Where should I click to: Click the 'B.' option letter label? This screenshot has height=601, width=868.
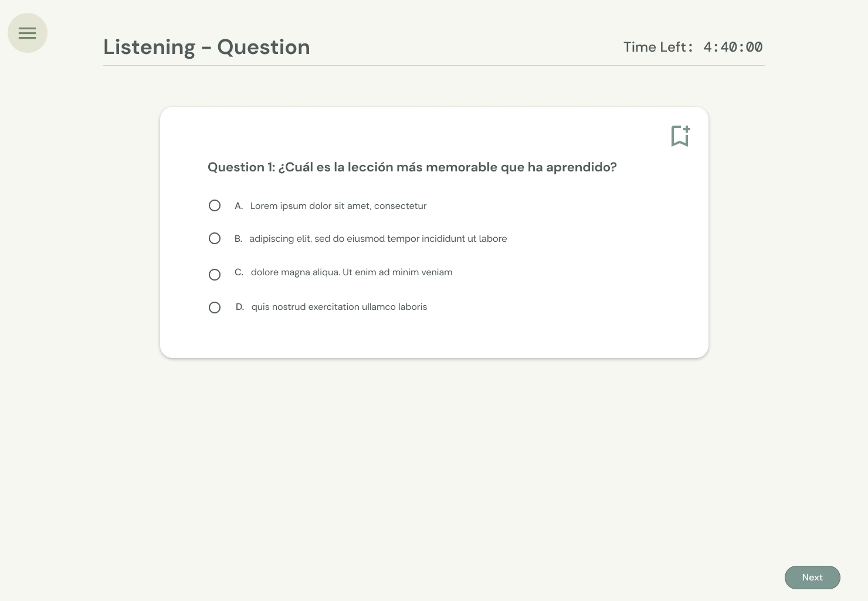pyautogui.click(x=238, y=239)
